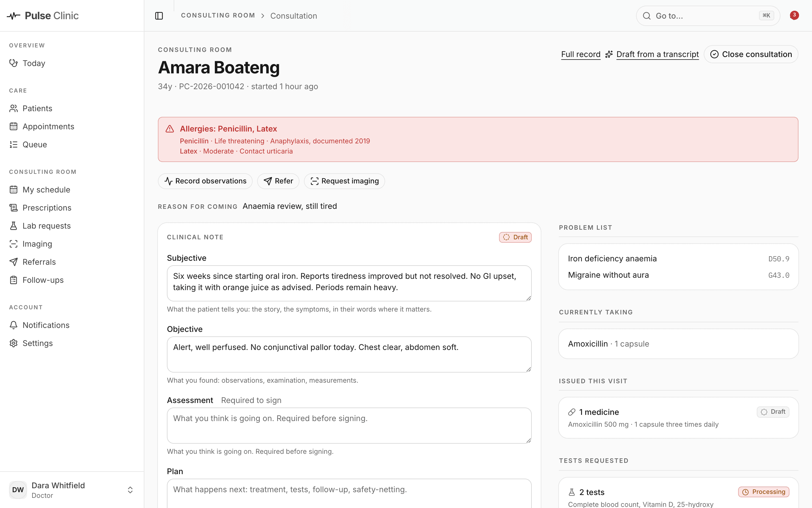Select Migraine without aura in Problem List
Image resolution: width=812 pixels, height=508 pixels.
coord(678,275)
